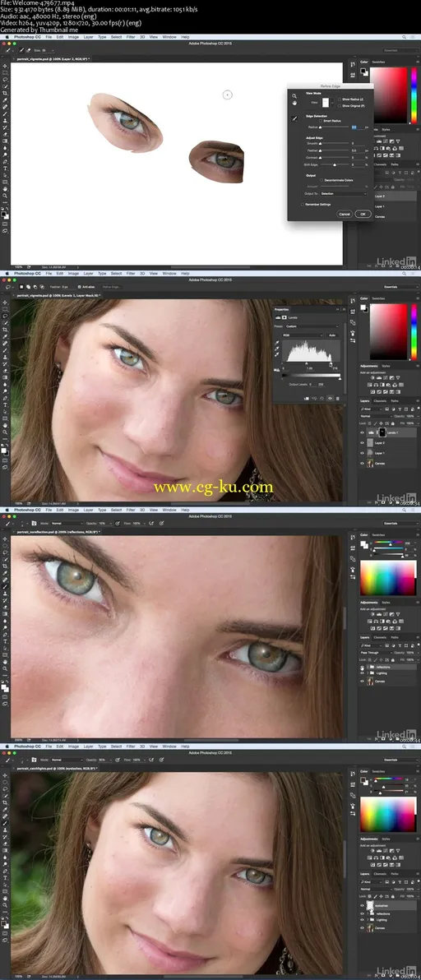This screenshot has height=980, width=421.
Task: Select the Hand tool inside Refine Edge dialog
Action: coord(294,103)
